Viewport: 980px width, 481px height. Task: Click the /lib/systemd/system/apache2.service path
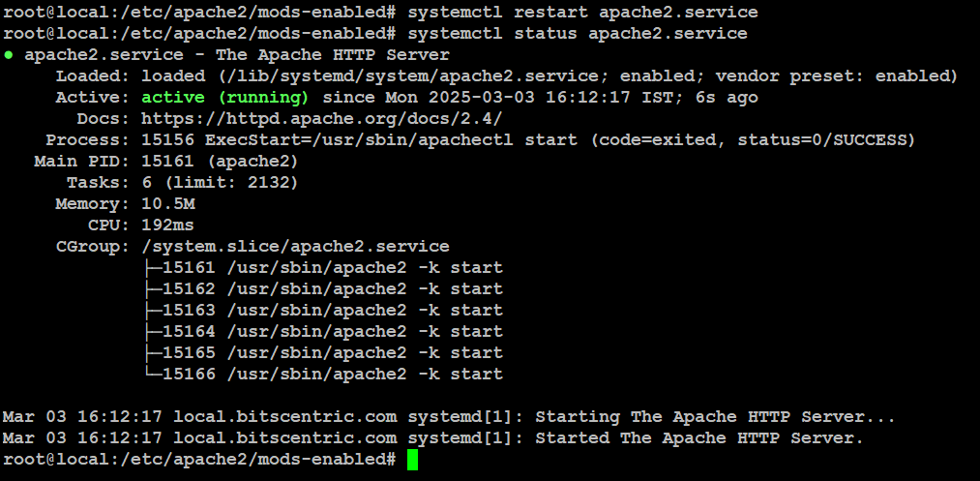point(412,76)
